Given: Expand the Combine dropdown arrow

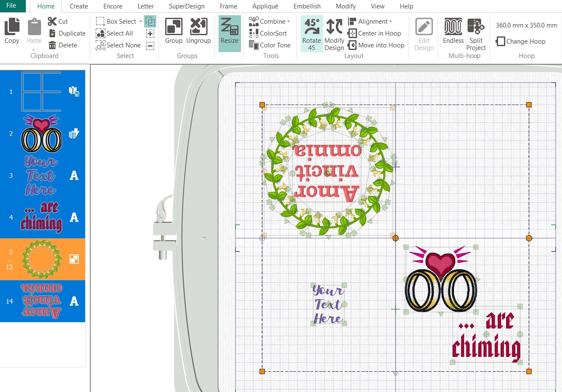Looking at the screenshot, I should (288, 21).
